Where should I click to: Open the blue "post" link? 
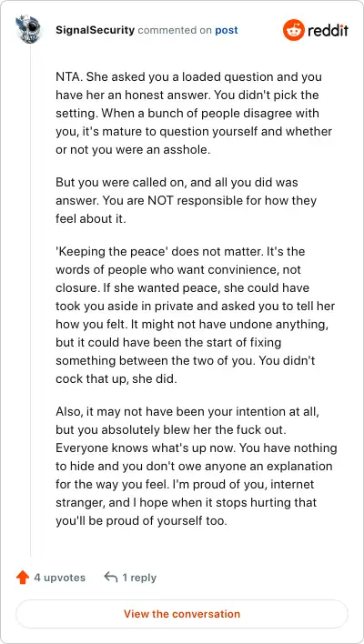click(227, 30)
